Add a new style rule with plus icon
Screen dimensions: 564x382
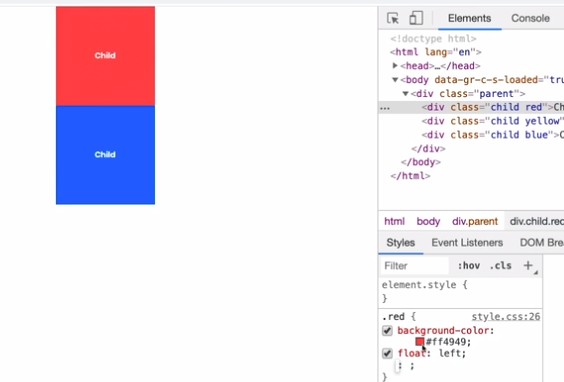click(528, 265)
